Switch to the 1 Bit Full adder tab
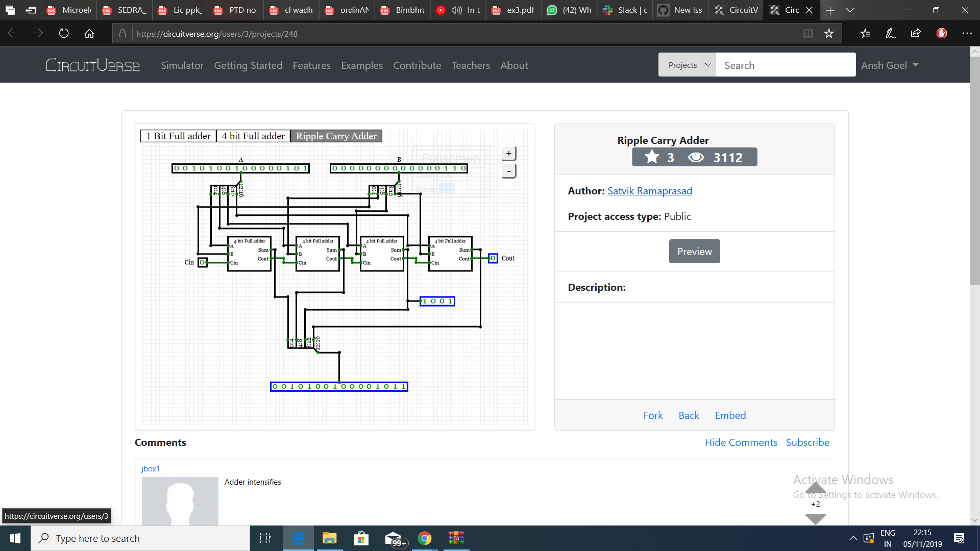The height and width of the screenshot is (551, 980). [178, 136]
